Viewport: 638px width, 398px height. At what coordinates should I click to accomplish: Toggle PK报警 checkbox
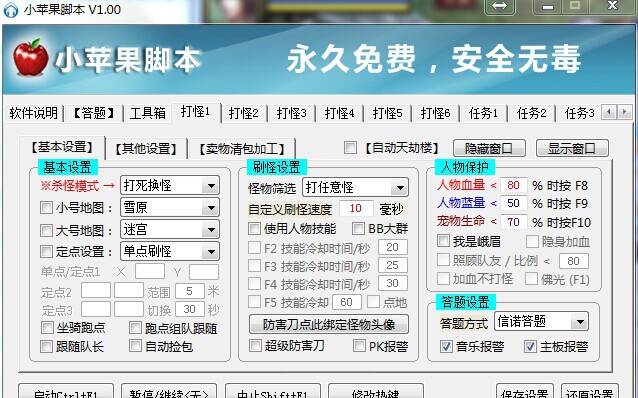(x=360, y=346)
